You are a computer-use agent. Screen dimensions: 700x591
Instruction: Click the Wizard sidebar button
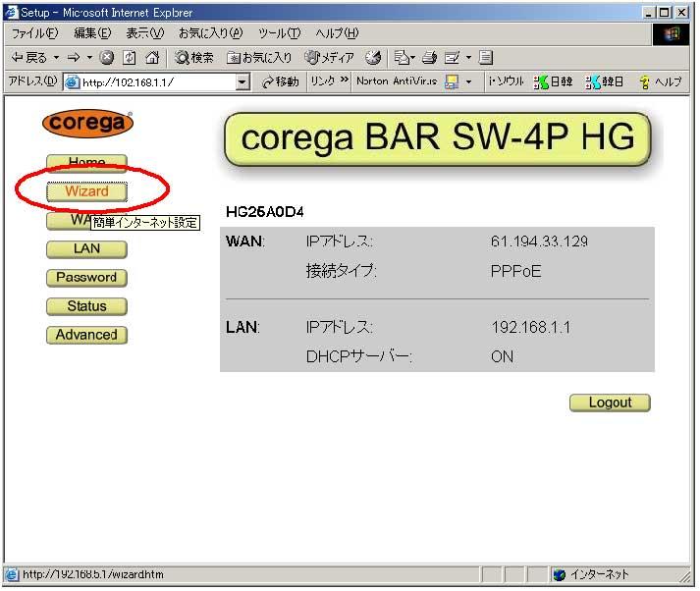pos(86,191)
